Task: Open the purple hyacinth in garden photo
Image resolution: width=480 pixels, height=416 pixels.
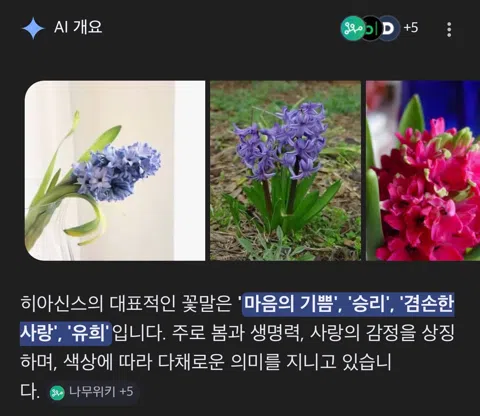Action: [285, 170]
